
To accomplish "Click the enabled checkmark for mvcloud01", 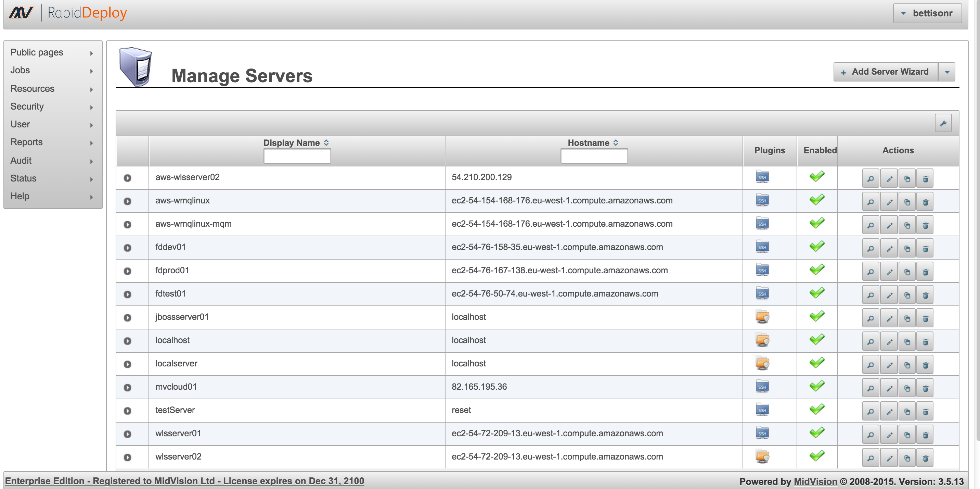I will (x=817, y=386).
